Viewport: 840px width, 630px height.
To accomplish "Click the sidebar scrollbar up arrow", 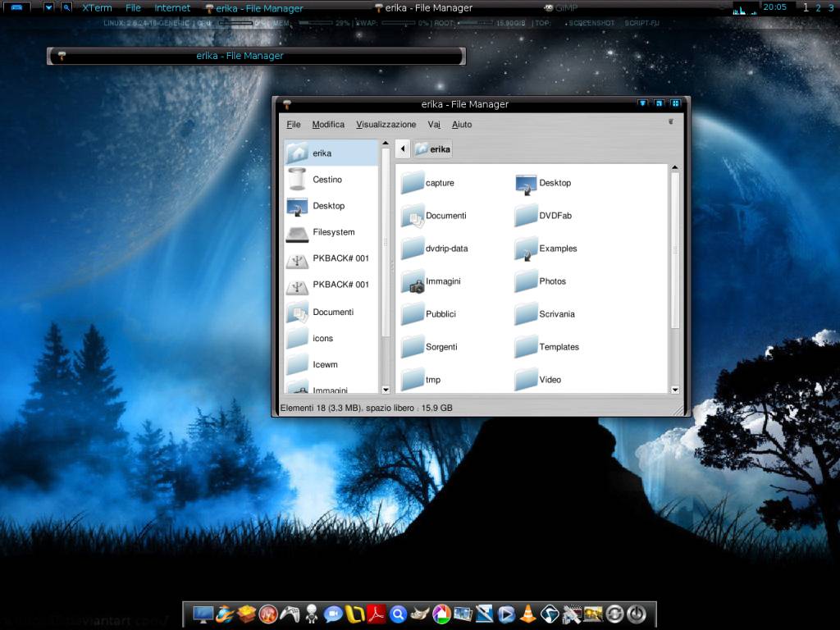I will point(386,144).
